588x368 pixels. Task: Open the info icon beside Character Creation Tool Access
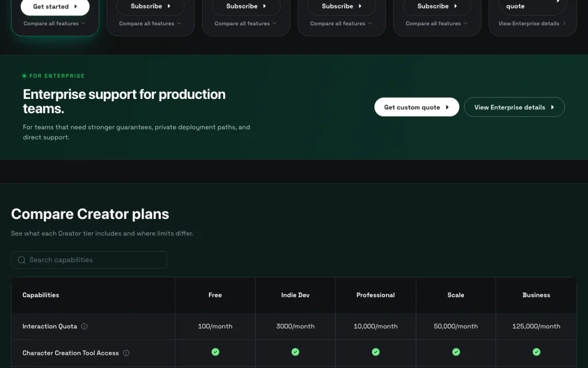(126, 353)
